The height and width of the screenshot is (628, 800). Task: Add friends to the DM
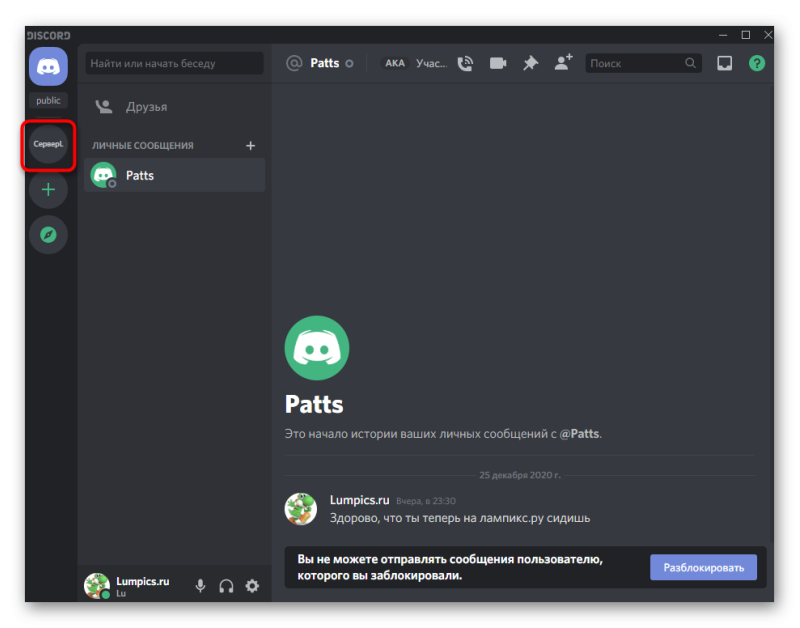tap(563, 63)
